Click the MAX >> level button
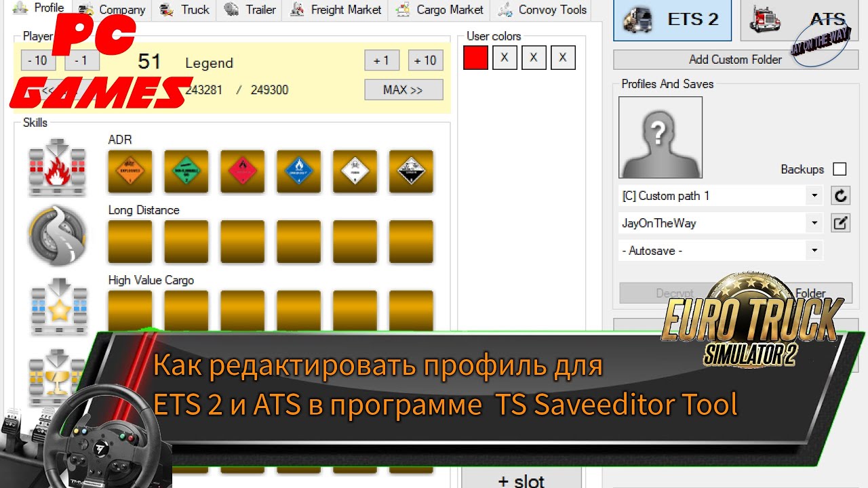868x488 pixels. coord(403,89)
